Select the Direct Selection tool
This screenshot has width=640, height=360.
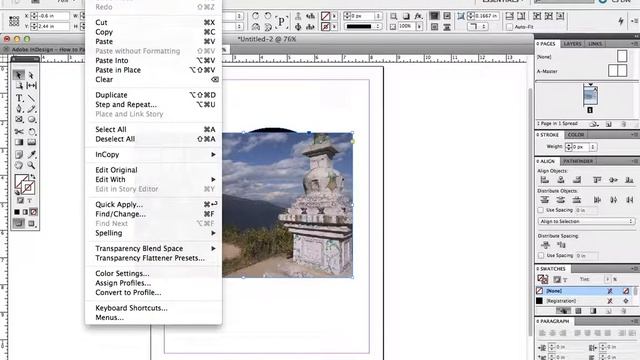tap(31, 75)
